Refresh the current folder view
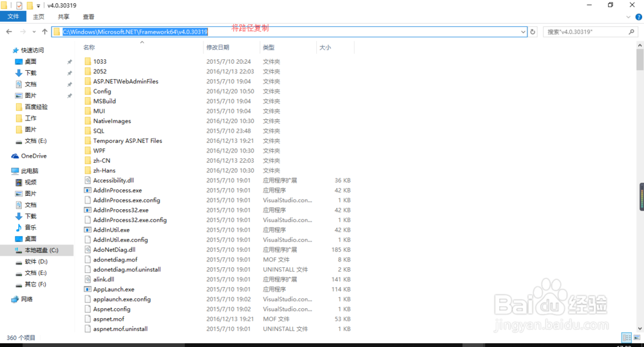This screenshot has width=644, height=347. pos(533,32)
